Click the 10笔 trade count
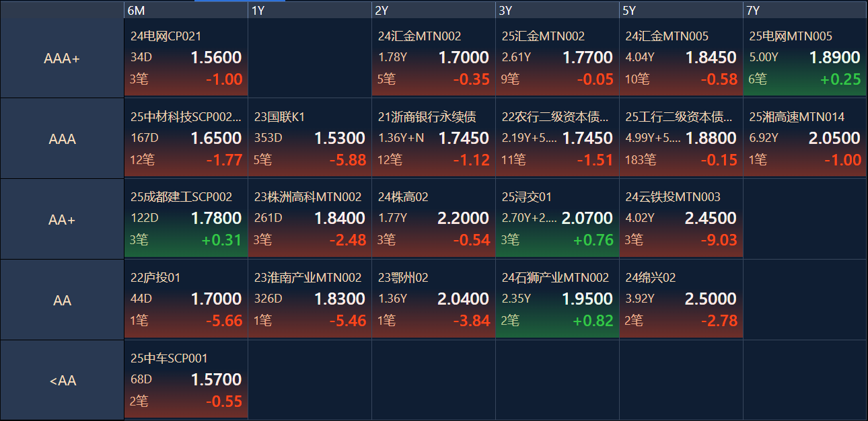This screenshot has height=421, width=868. coord(637,79)
